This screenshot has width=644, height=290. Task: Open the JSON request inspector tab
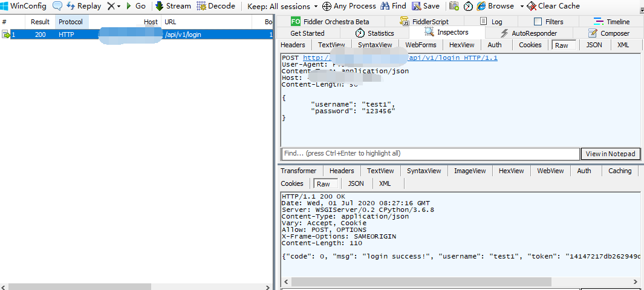click(x=594, y=45)
